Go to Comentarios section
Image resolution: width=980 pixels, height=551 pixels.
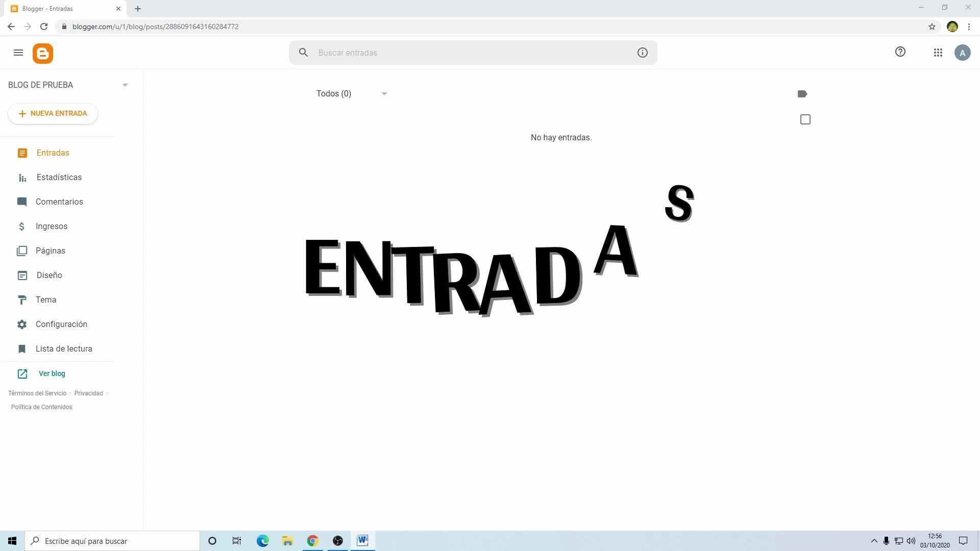click(59, 202)
